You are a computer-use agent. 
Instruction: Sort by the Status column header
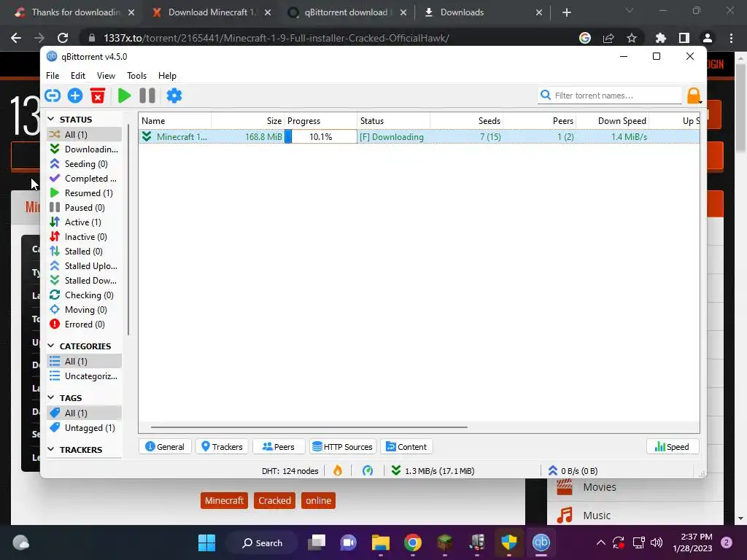(x=393, y=121)
